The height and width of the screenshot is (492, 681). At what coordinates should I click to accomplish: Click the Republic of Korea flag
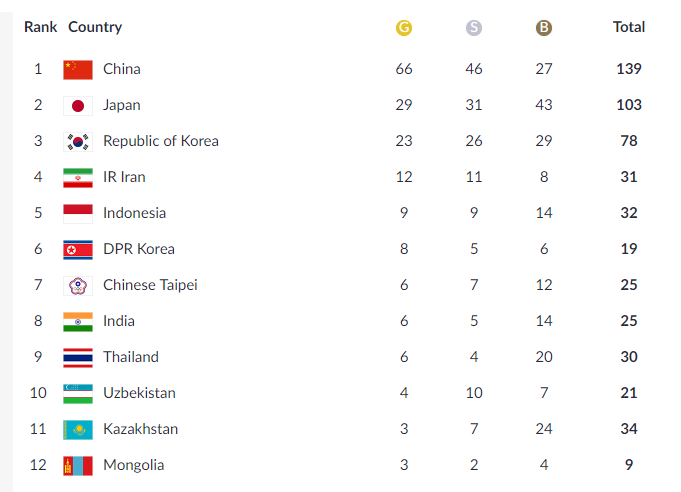pos(78,142)
